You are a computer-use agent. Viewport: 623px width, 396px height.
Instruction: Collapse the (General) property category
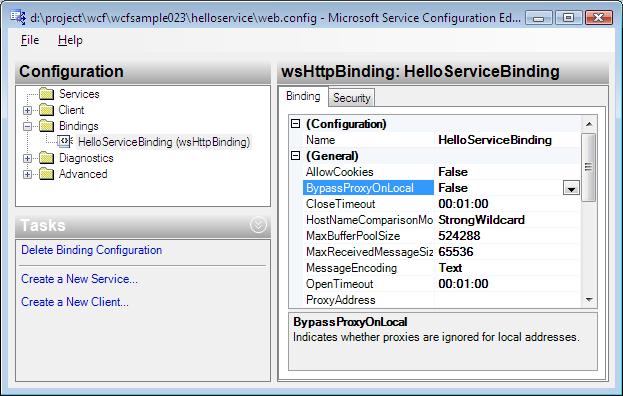tap(296, 156)
